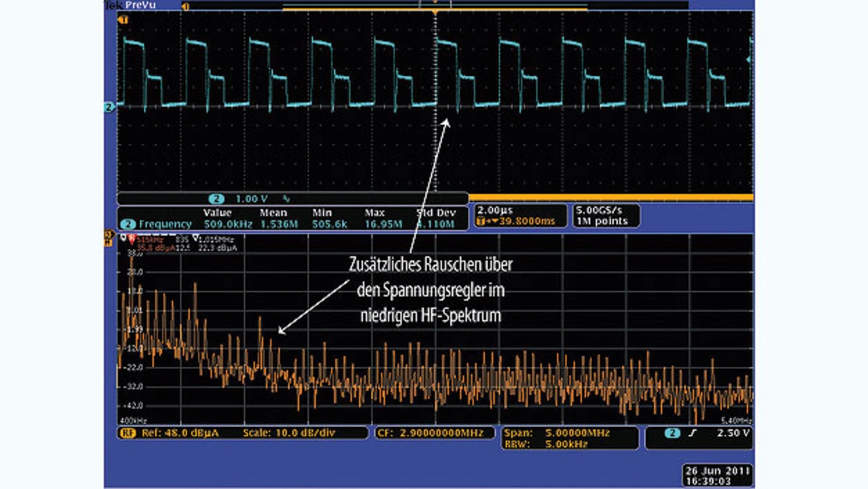Click the 39.8000ms trigger delay readout
868x489 pixels.
tap(526, 221)
